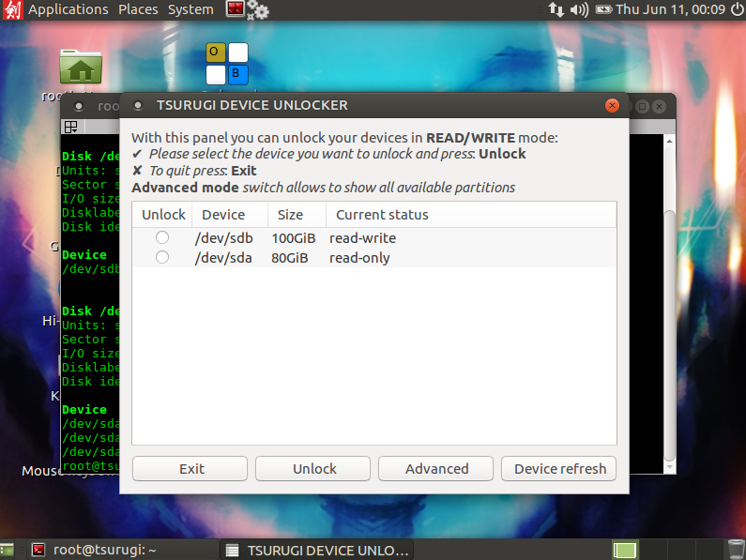The height and width of the screenshot is (560, 746).
Task: Click the unlocker window menu dot
Action: (138, 106)
